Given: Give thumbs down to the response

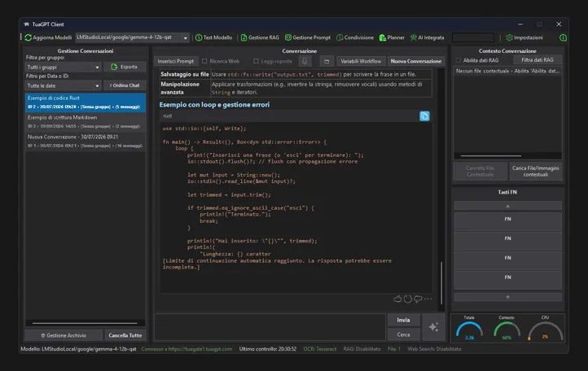Looking at the screenshot, I should click(x=418, y=299).
